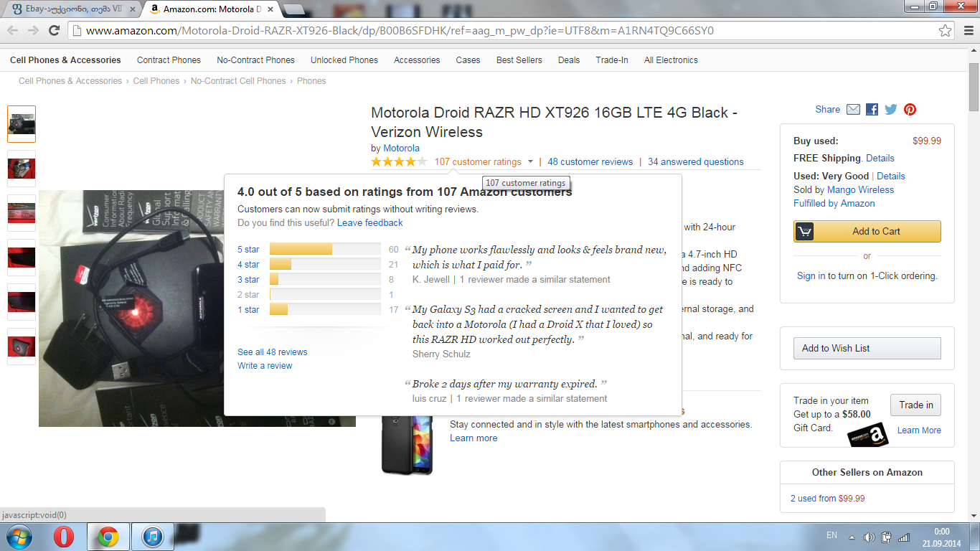
Task: Select the second product thumbnail image
Action: click(x=22, y=169)
